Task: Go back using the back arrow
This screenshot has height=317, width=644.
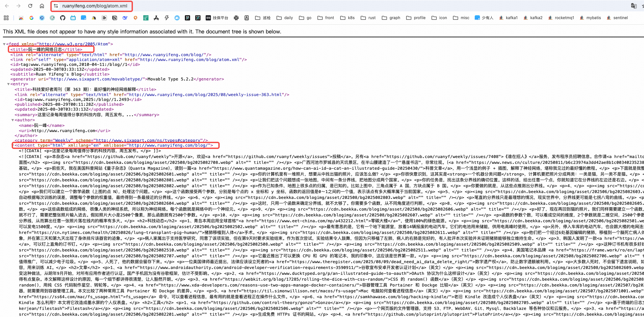Action: 7,6
